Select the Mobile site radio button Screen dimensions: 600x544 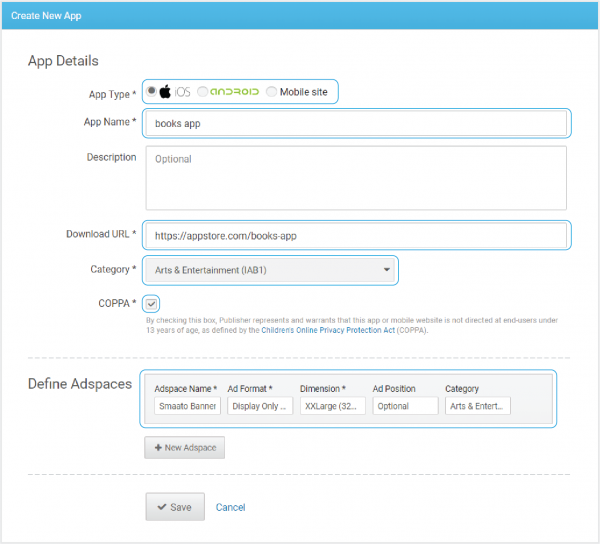tap(271, 92)
